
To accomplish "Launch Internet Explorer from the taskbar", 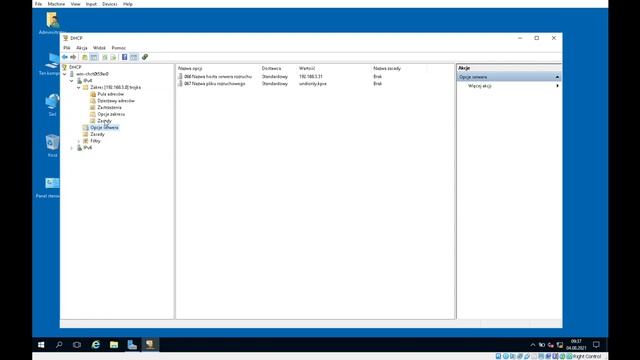I will click(x=96, y=345).
